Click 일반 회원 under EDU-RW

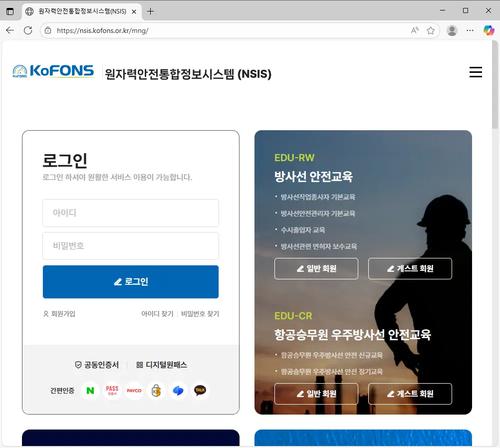pyautogui.click(x=316, y=268)
